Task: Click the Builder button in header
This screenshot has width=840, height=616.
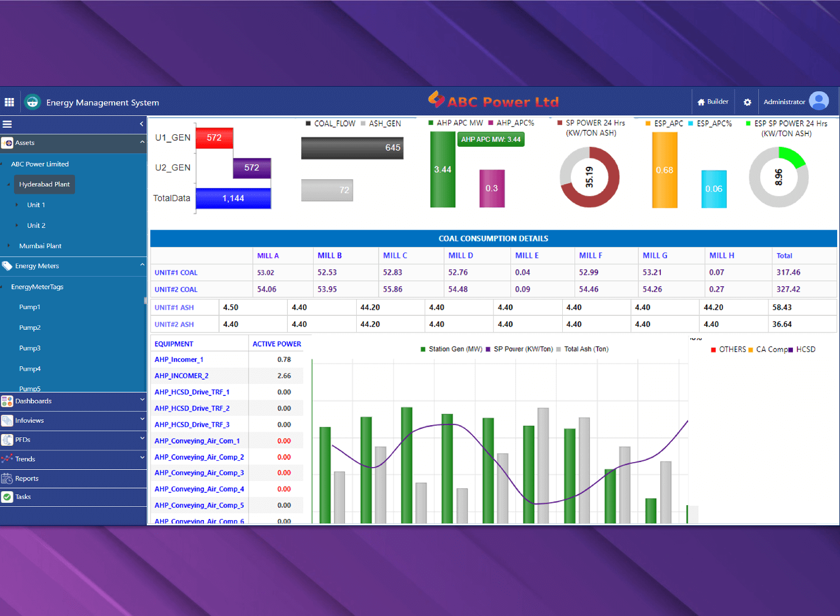Action: [712, 102]
